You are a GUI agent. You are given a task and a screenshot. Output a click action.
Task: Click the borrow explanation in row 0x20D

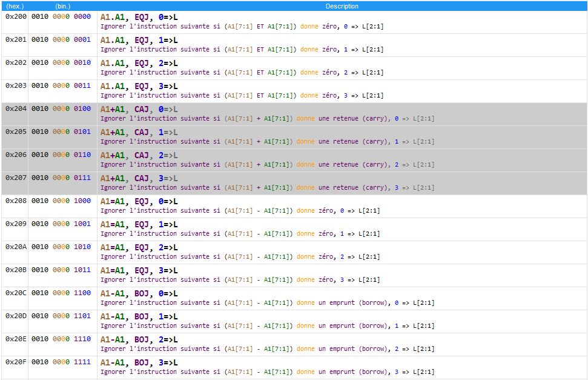click(x=268, y=326)
